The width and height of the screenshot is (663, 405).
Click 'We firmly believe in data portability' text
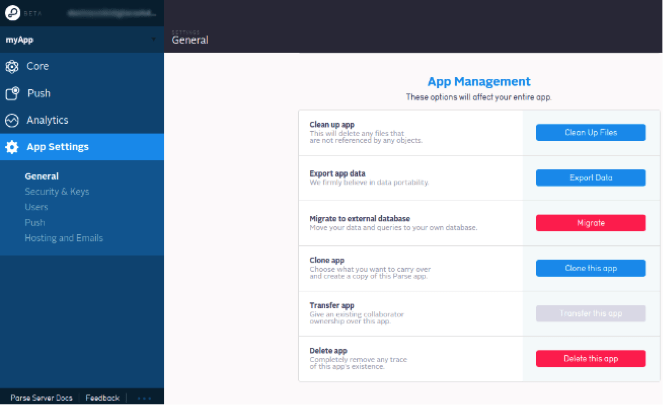[369, 183]
